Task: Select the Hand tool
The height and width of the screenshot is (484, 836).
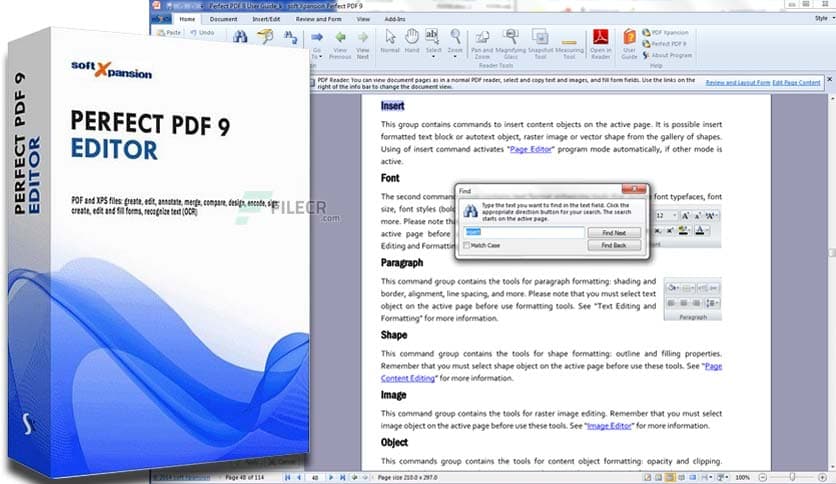Action: click(x=412, y=41)
